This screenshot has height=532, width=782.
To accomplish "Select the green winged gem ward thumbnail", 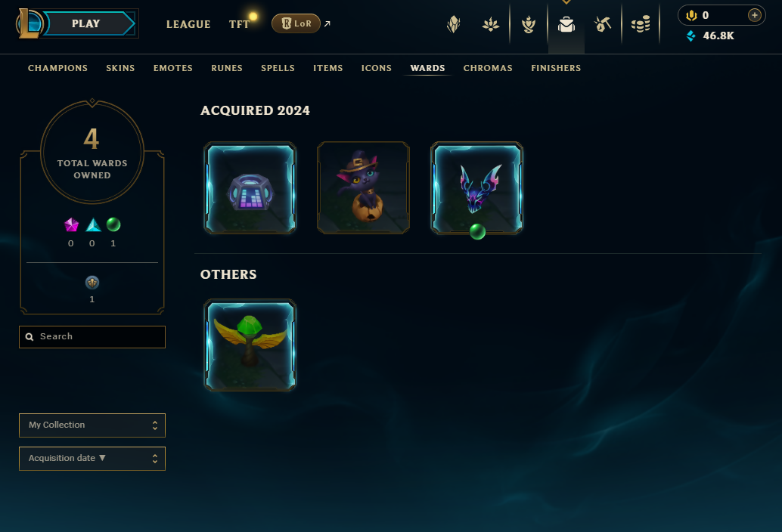I will coord(250,345).
